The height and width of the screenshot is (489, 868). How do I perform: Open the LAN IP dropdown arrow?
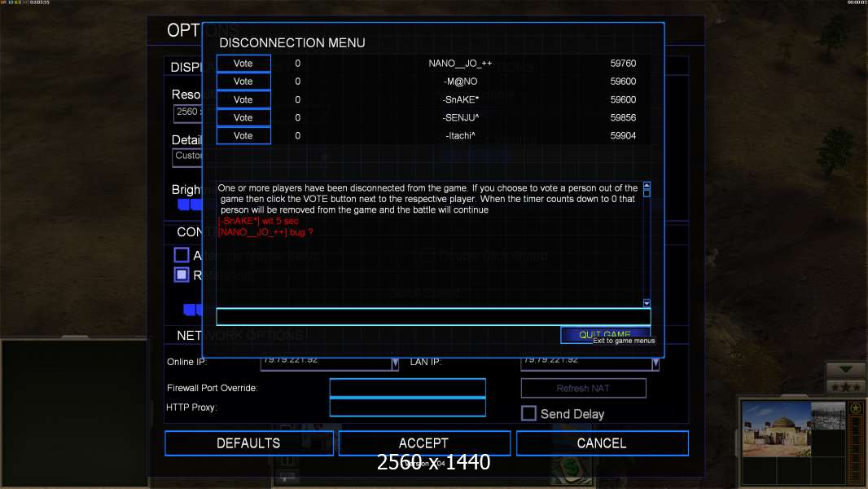(655, 363)
